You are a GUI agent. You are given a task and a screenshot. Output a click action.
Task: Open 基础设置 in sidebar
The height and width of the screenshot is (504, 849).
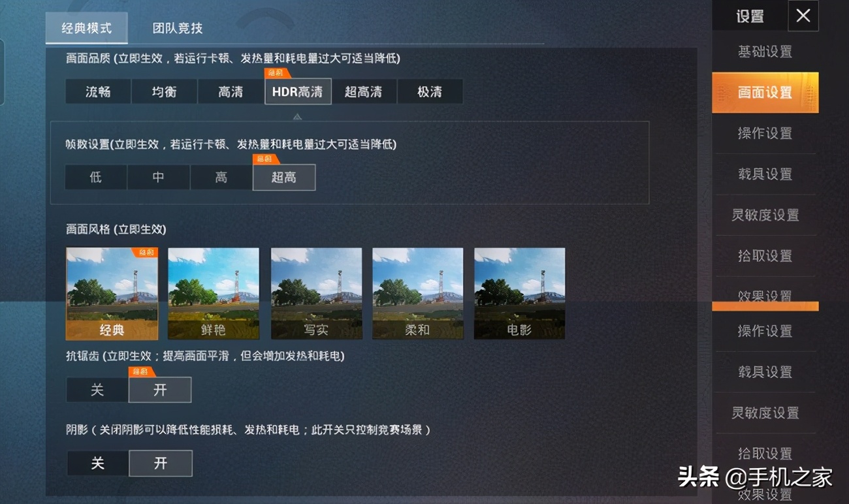(x=765, y=52)
